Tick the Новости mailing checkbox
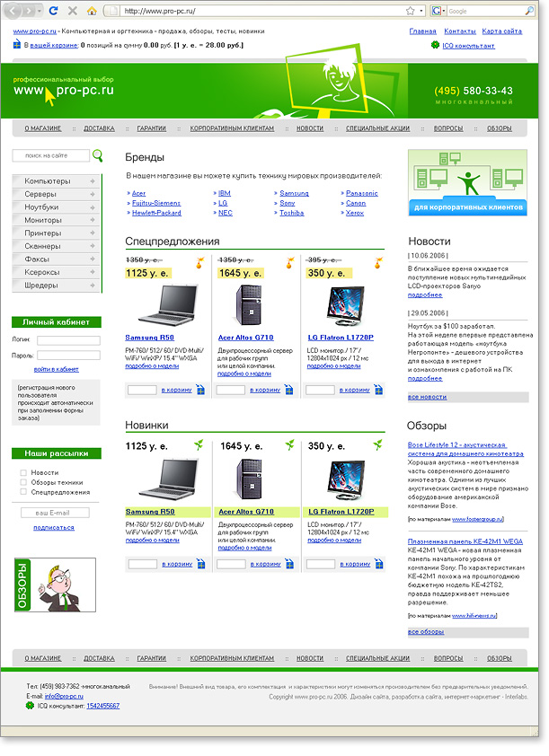The image size is (549, 756). pyautogui.click(x=23, y=472)
